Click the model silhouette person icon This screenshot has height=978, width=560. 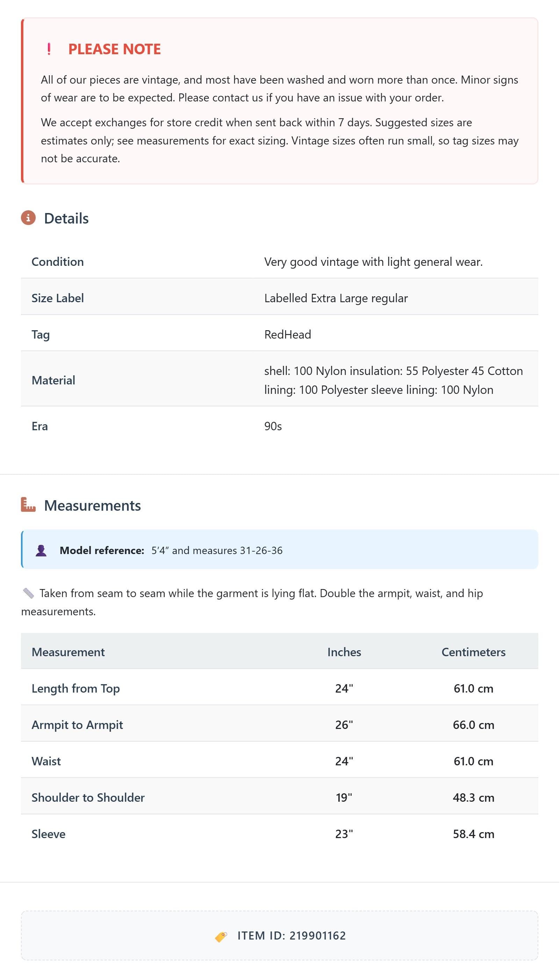click(41, 550)
